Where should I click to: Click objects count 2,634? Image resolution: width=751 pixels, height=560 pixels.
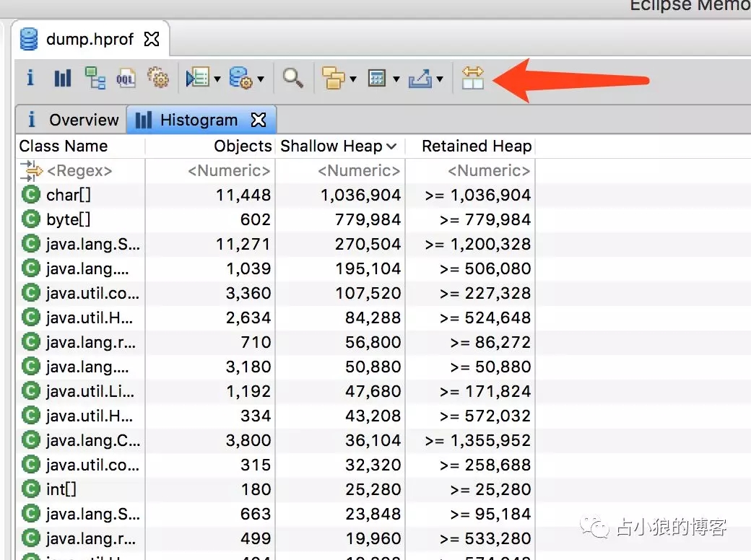click(x=248, y=318)
